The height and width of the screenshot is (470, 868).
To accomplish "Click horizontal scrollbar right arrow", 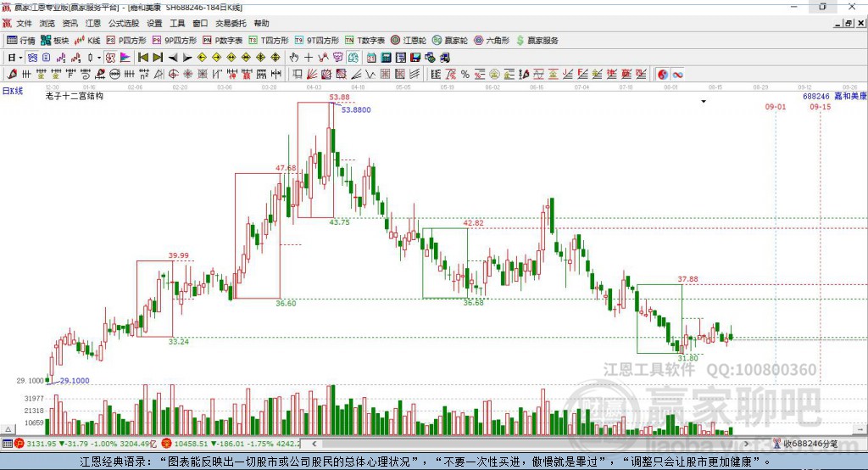I will point(746,444).
